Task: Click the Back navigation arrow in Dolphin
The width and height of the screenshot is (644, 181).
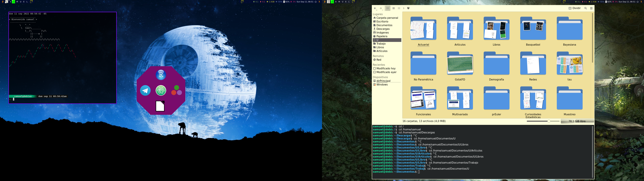Action: click(x=375, y=8)
